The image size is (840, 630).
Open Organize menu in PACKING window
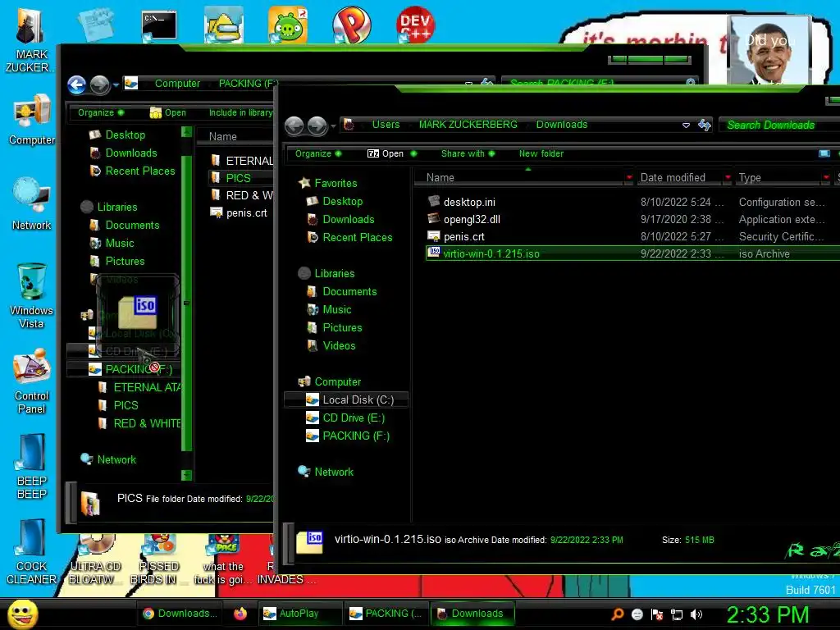coord(100,112)
